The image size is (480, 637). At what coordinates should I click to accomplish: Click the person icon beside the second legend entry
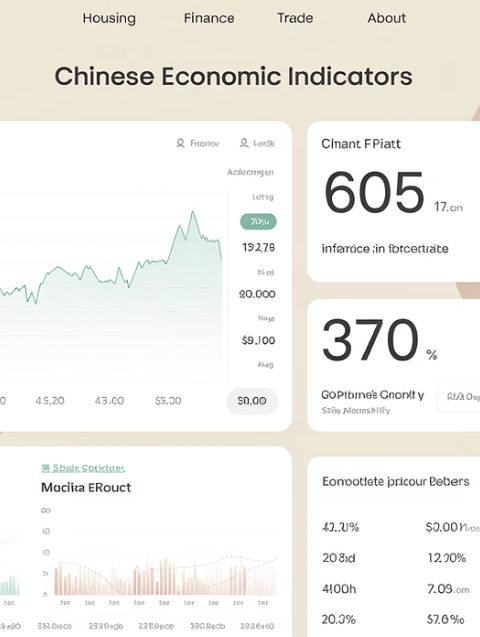click(244, 143)
